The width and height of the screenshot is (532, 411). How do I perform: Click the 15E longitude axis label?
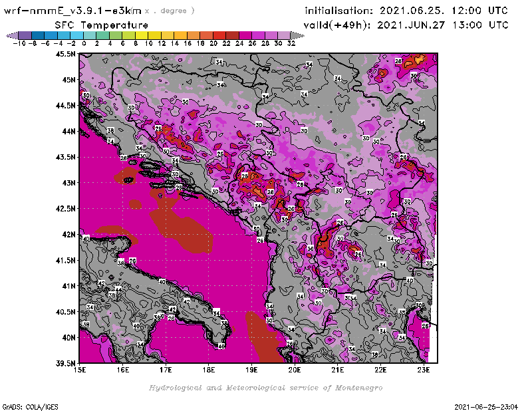(80, 370)
